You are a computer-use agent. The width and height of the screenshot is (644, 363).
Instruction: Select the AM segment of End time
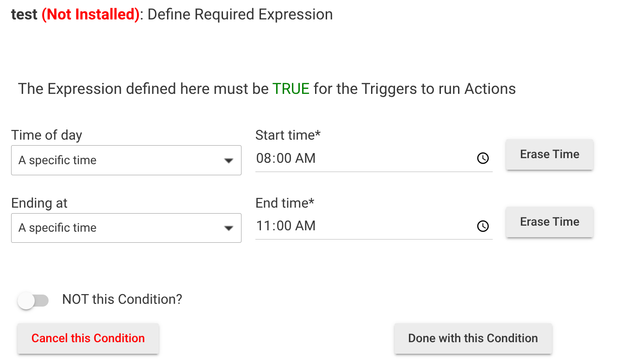point(305,226)
